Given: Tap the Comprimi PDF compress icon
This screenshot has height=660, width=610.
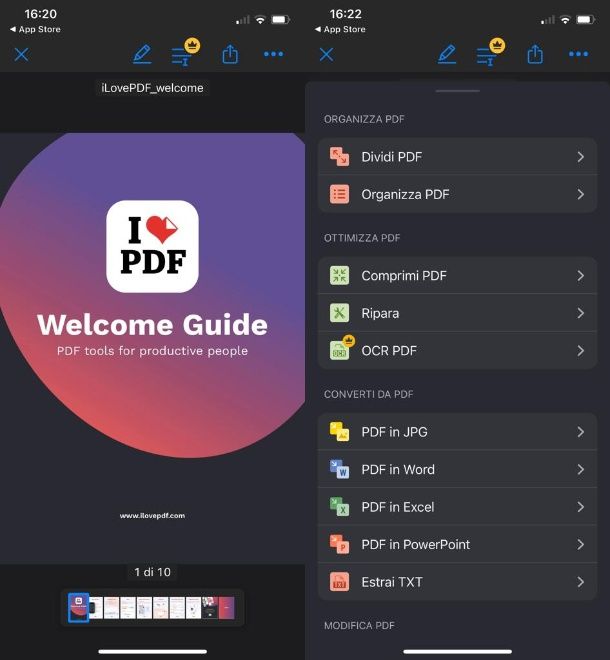Looking at the screenshot, I should point(339,276).
